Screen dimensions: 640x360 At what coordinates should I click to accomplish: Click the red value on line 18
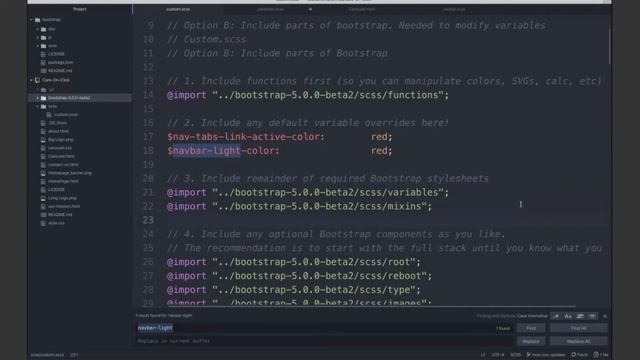tap(379, 151)
